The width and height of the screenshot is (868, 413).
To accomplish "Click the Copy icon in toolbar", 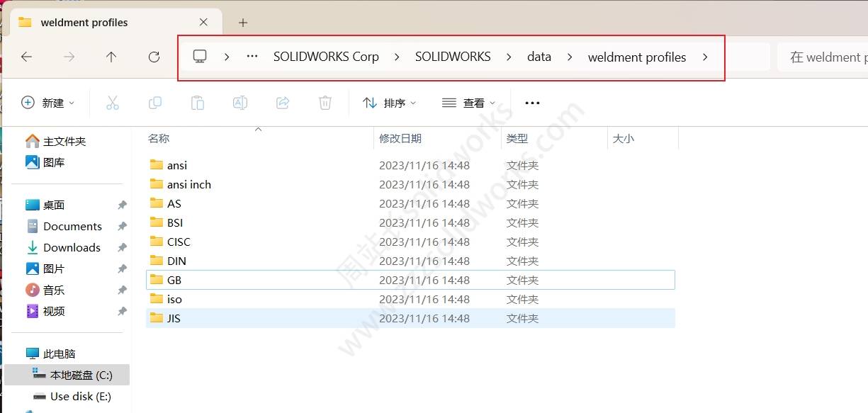I will point(155,103).
